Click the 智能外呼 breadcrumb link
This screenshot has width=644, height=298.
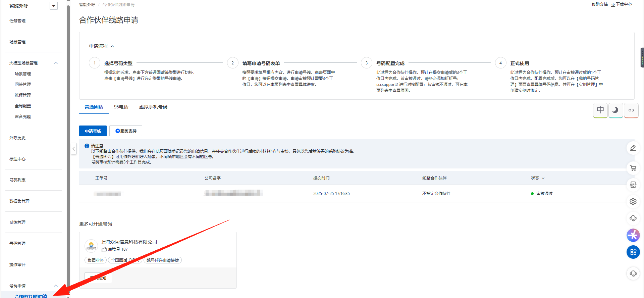87,5
